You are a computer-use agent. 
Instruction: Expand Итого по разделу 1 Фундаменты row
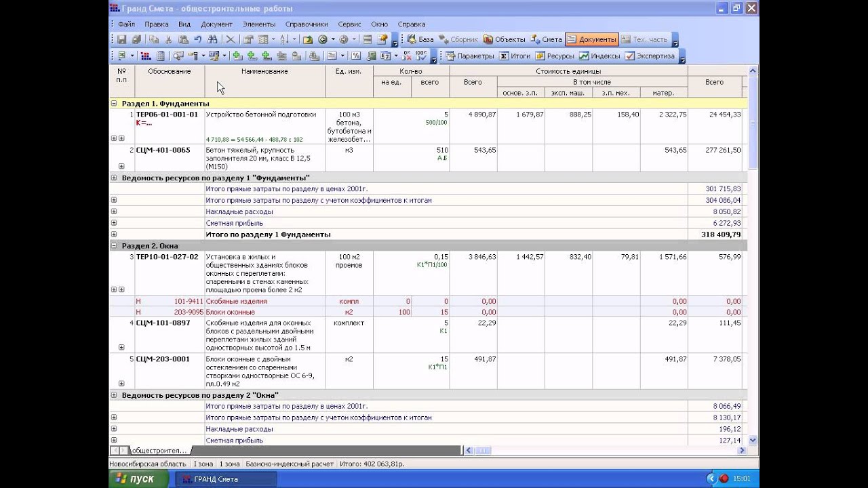[x=114, y=235]
